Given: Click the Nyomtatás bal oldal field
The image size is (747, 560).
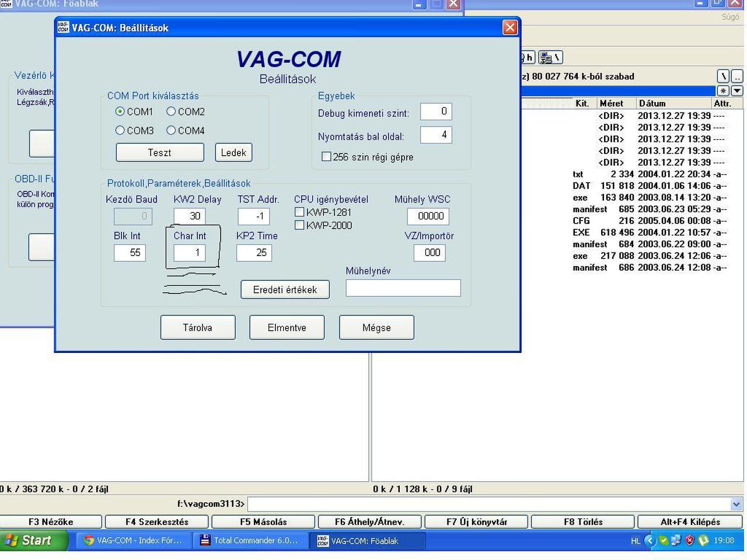Looking at the screenshot, I should tap(436, 135).
